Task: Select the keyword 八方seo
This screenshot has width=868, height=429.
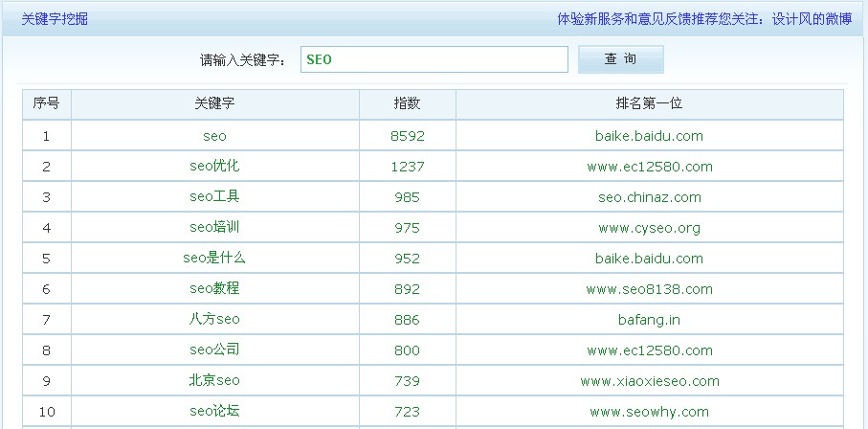Action: tap(214, 319)
